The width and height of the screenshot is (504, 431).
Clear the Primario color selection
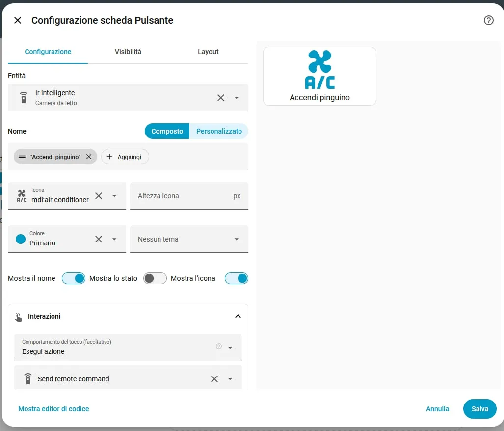(99, 239)
